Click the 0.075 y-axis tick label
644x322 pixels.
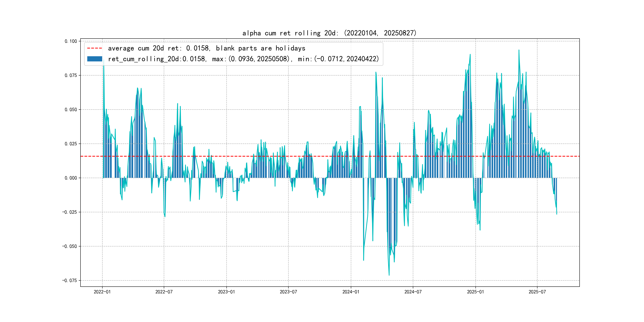71,76
